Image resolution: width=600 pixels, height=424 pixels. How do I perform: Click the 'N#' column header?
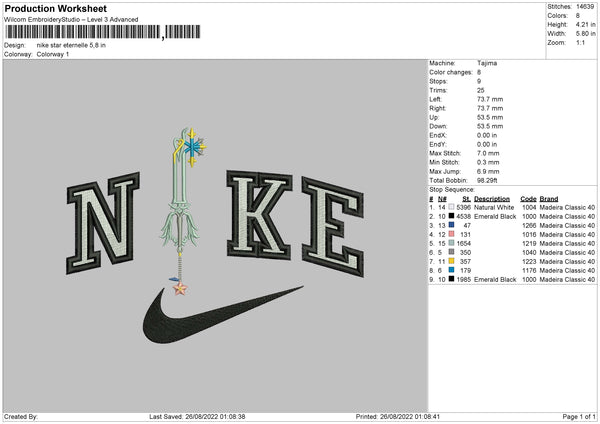(442, 199)
